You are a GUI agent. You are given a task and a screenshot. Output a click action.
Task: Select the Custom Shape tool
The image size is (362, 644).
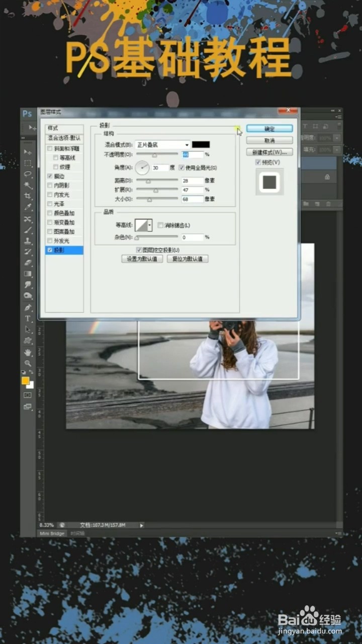pos(28,341)
